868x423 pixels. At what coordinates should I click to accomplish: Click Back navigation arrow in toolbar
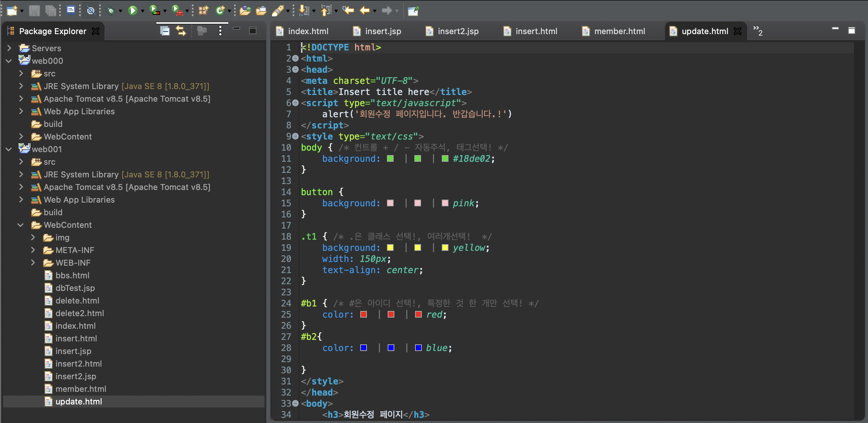(365, 10)
